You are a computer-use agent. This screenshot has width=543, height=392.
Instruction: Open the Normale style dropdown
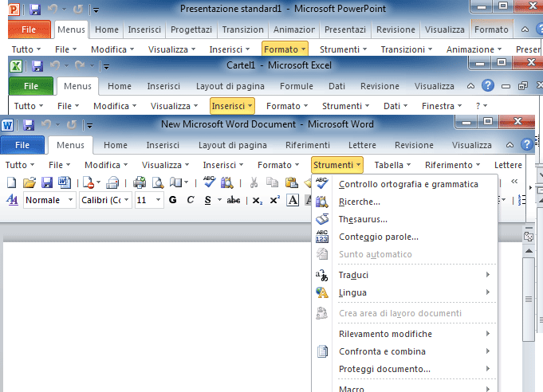71,200
